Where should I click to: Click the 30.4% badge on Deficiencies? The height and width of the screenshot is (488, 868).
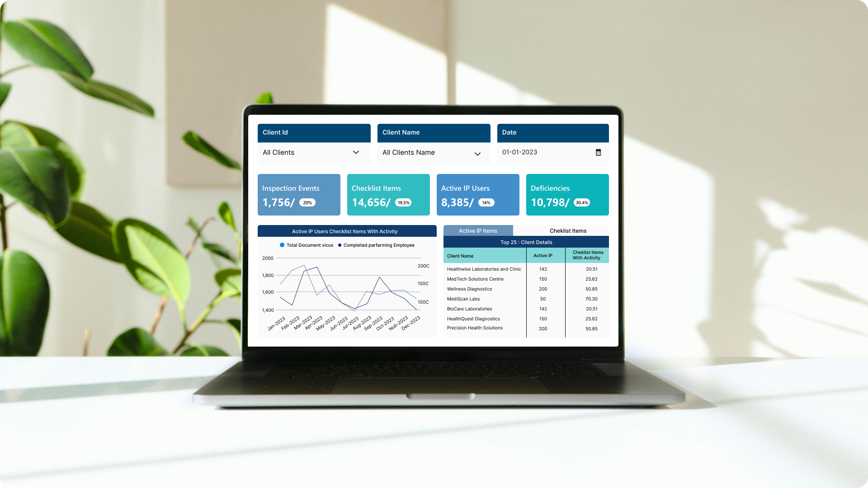coord(582,202)
